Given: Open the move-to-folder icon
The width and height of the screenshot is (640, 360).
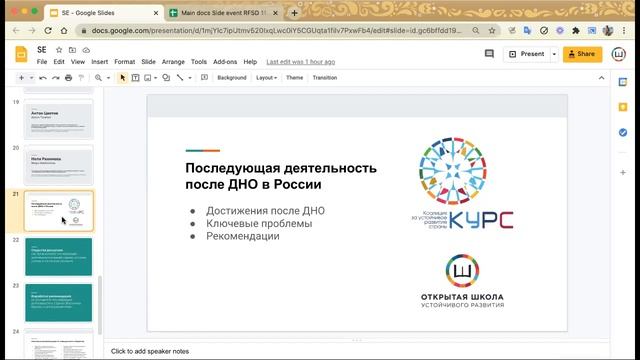Looking at the screenshot, I should 72,50.
